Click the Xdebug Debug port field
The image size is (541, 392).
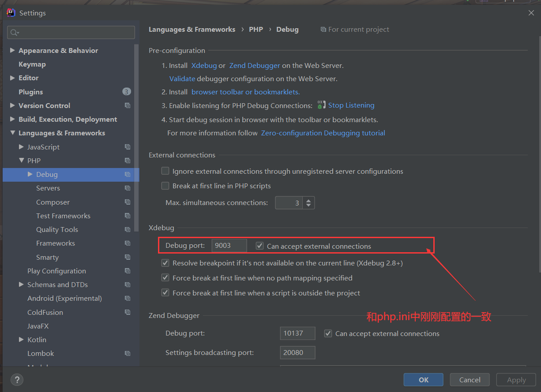click(x=229, y=246)
